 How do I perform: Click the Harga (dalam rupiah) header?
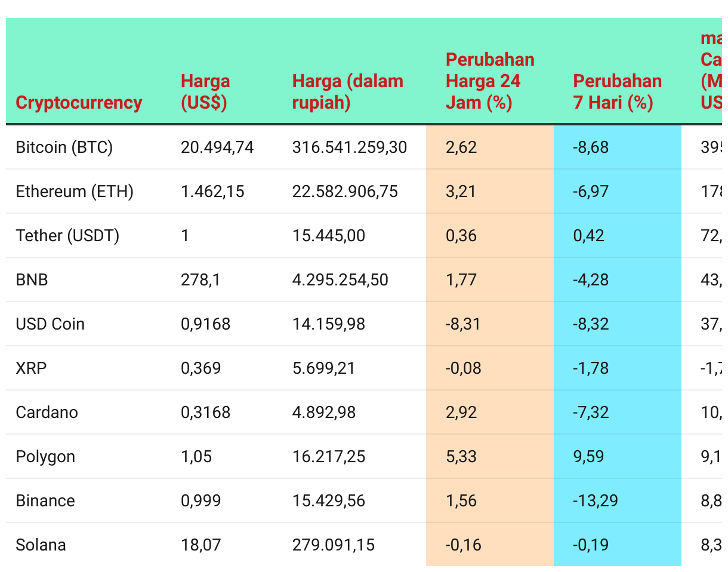click(x=348, y=92)
